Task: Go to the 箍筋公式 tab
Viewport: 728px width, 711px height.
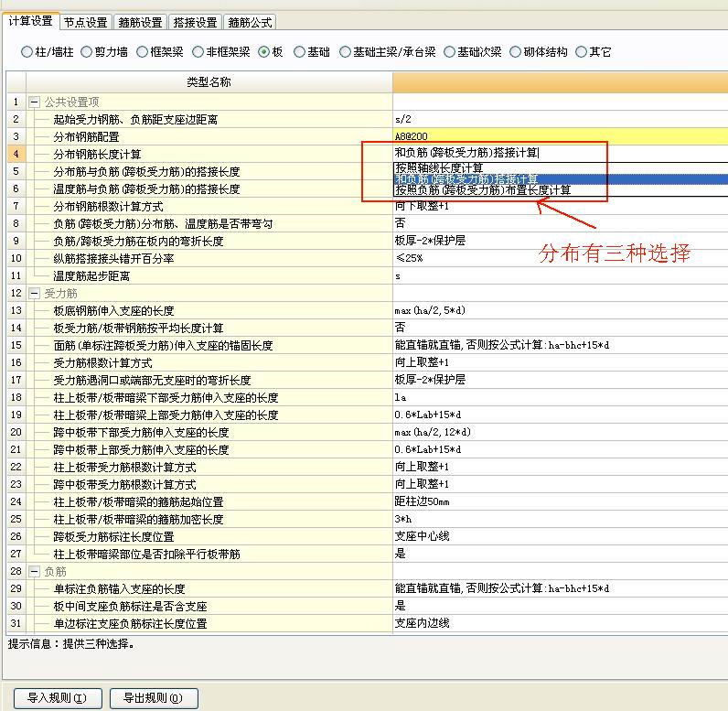Action: tap(250, 22)
